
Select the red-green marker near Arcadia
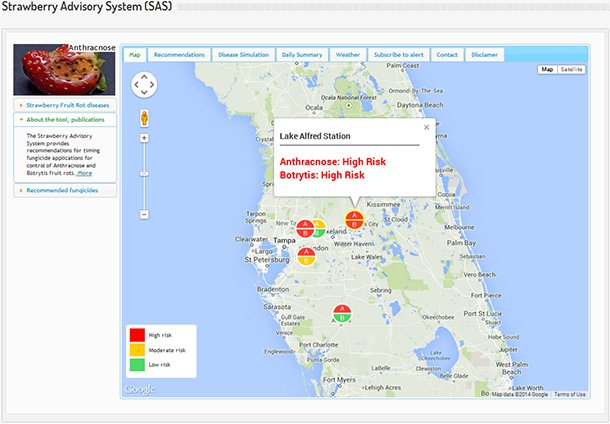coord(342,314)
